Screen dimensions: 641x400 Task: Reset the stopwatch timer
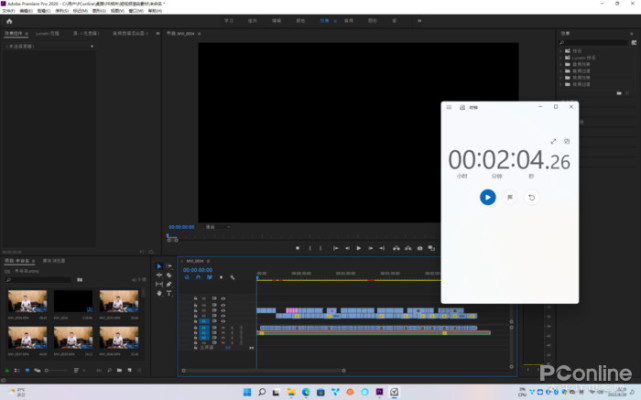tap(531, 197)
